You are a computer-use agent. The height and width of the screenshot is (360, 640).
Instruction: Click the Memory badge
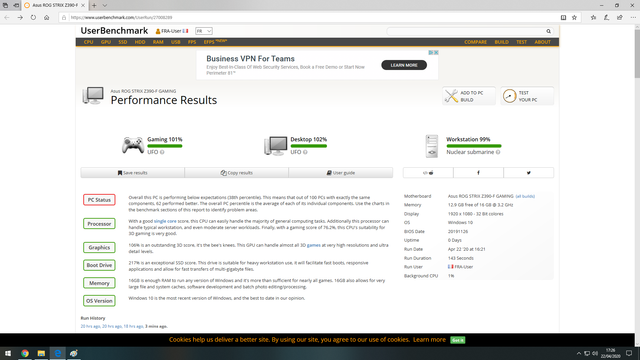click(99, 283)
